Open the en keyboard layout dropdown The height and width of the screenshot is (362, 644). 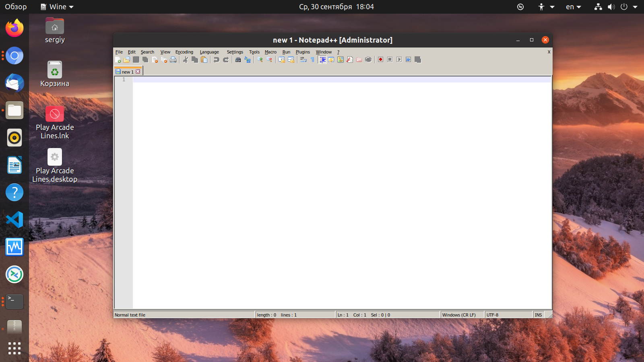pyautogui.click(x=573, y=7)
